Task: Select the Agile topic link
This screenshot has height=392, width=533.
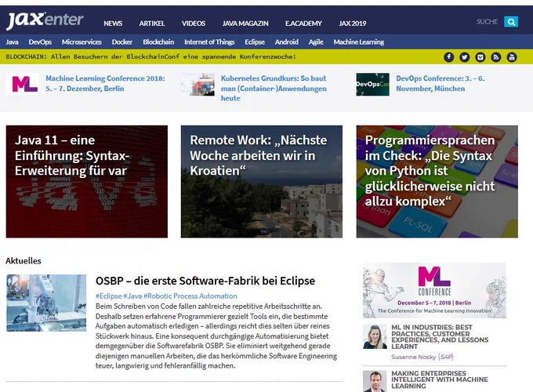Action: (x=316, y=42)
